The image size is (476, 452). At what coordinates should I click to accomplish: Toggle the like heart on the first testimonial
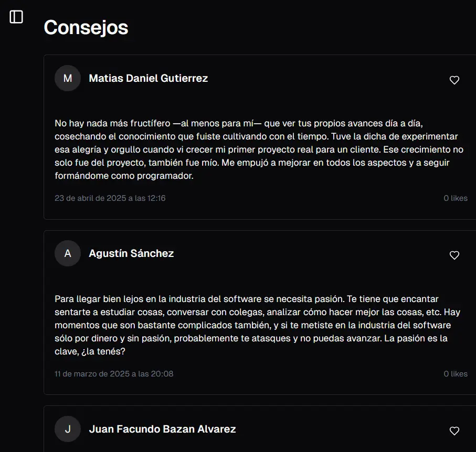[454, 80]
